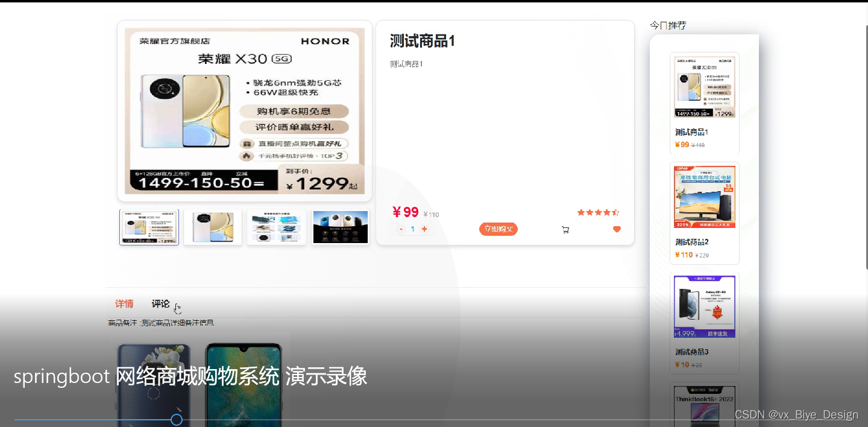This screenshot has height=427, width=868.
Task: Select the second thumbnail showing phone back
Action: (213, 227)
